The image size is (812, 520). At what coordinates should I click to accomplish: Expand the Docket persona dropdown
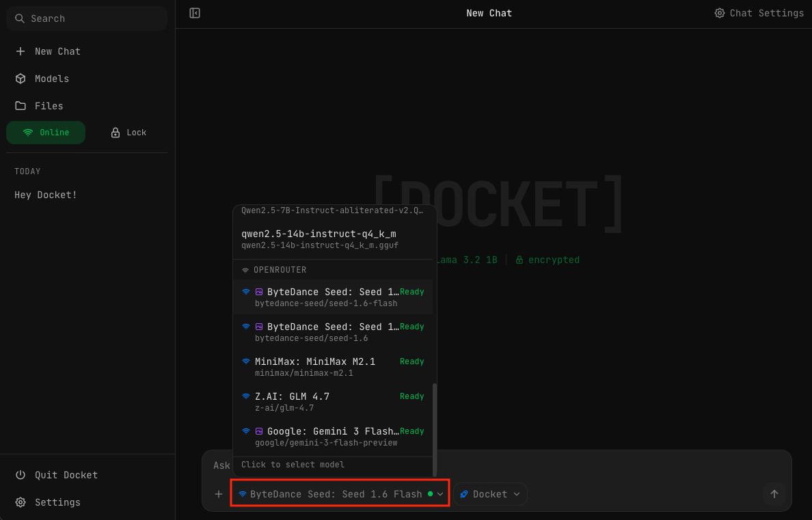coord(490,494)
